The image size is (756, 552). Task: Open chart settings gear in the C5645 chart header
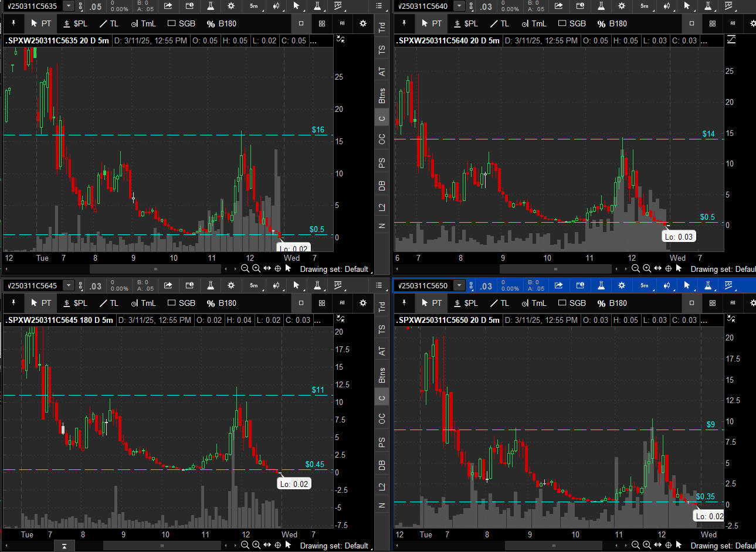231,285
